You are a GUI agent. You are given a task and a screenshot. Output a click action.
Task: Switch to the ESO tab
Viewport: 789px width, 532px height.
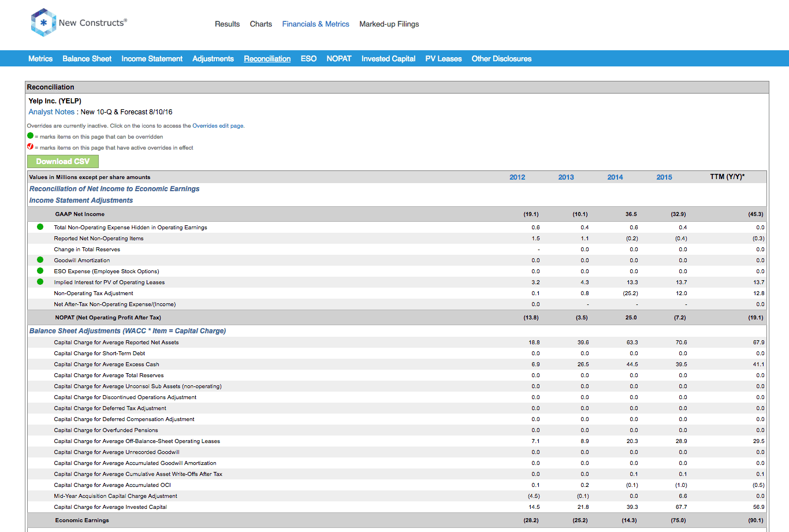click(308, 59)
